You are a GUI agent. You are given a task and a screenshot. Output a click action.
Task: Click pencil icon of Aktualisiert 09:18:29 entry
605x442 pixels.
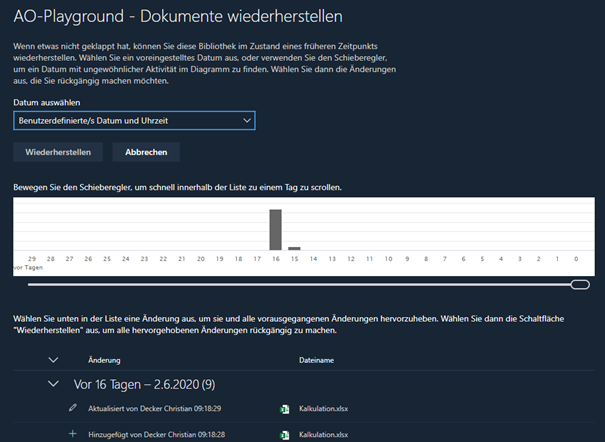[x=73, y=408]
